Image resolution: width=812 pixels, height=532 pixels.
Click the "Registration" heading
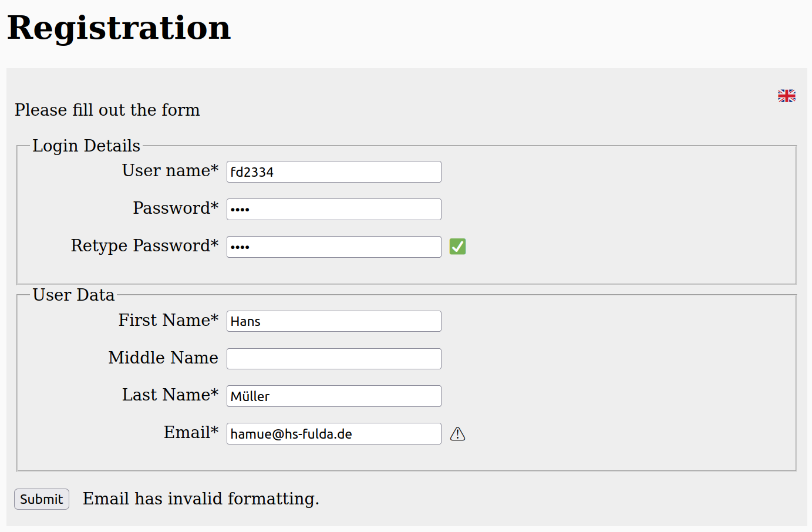pos(119,28)
